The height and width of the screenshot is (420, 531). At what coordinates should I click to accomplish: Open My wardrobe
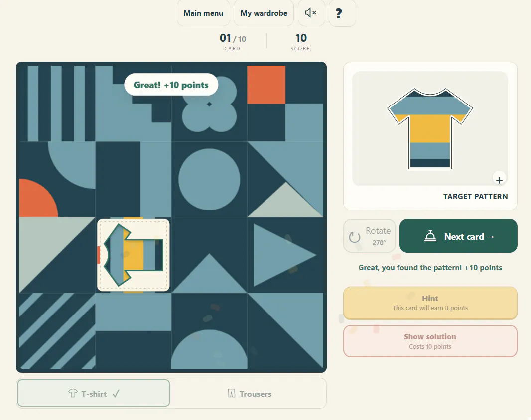(x=264, y=13)
